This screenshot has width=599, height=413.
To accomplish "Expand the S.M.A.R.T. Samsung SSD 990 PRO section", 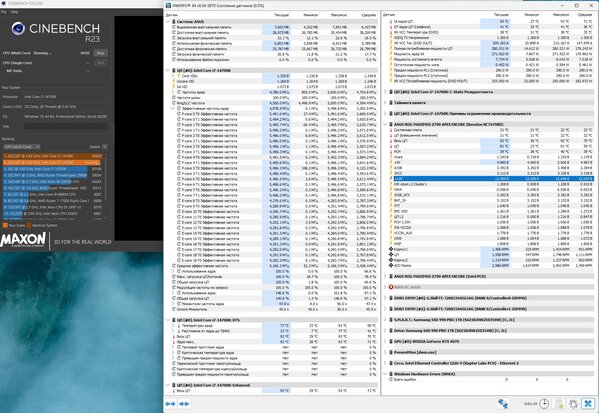I will (x=385, y=320).
